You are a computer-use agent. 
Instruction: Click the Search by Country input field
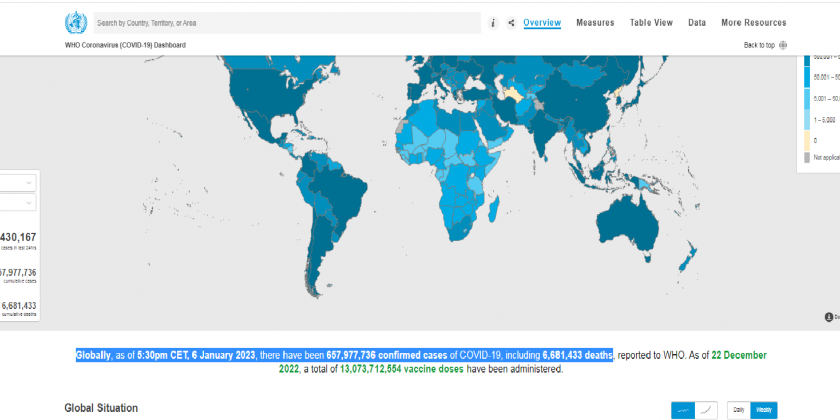pos(280,23)
